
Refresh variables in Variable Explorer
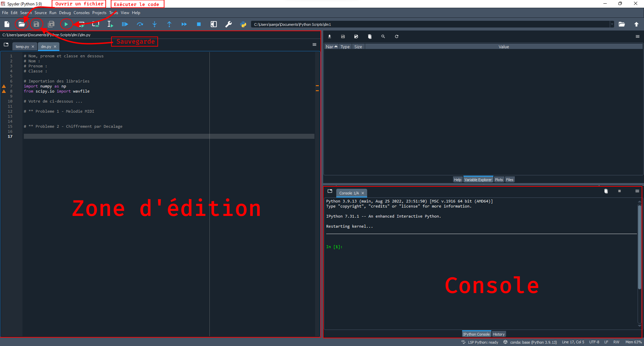pos(397,36)
